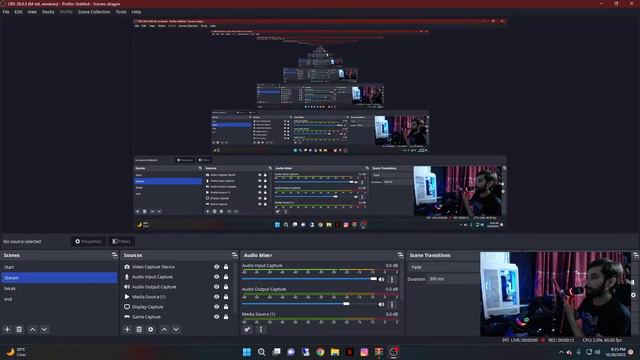Hide the Display Capture source
Screen dimensions: 640x360
coord(216,307)
